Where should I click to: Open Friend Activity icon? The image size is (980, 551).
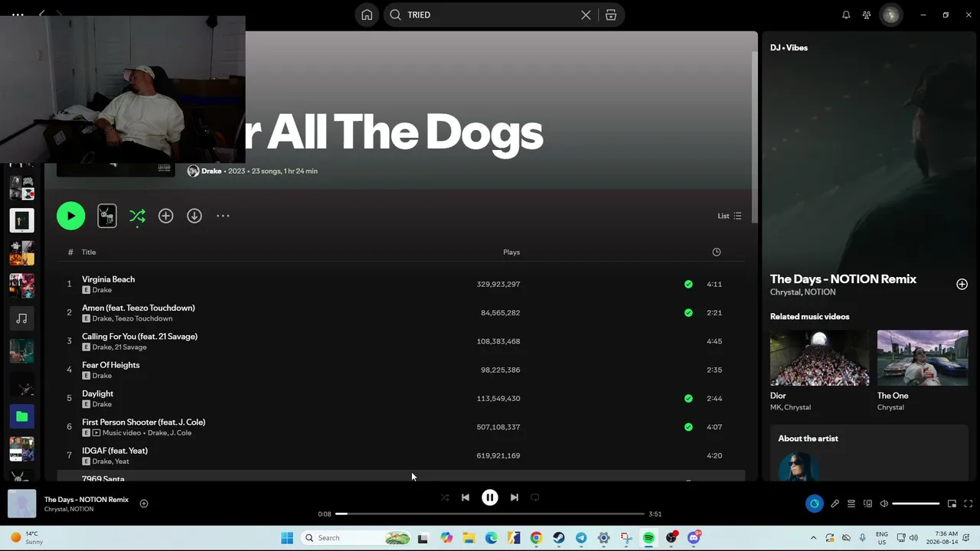click(867, 15)
